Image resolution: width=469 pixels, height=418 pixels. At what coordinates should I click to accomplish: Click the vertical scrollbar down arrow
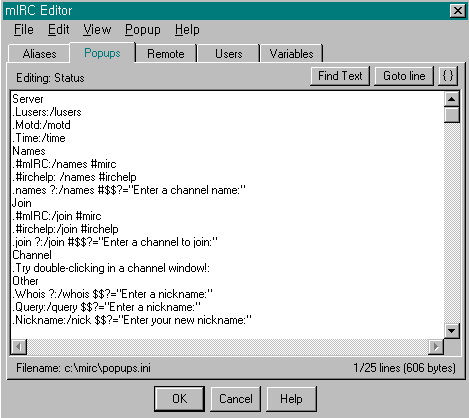point(452,331)
